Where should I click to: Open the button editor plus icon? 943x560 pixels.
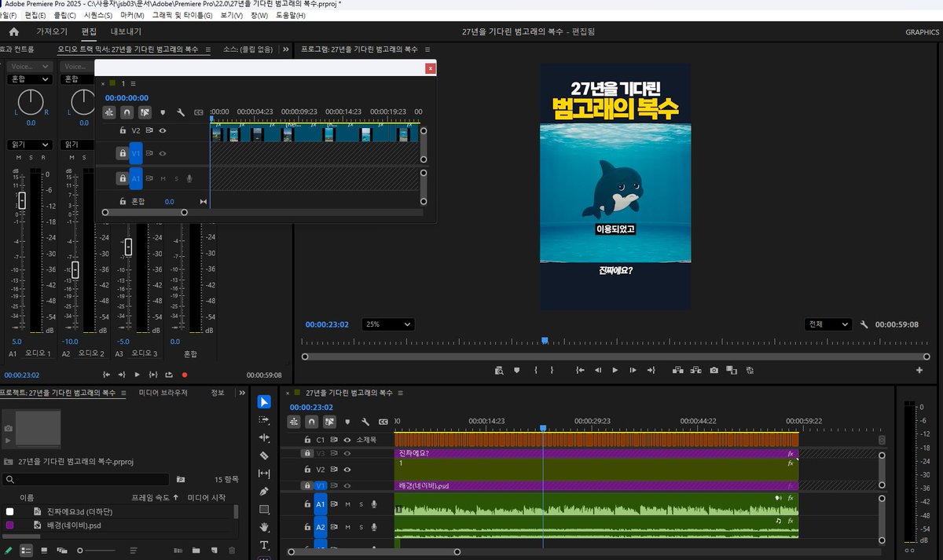point(919,370)
